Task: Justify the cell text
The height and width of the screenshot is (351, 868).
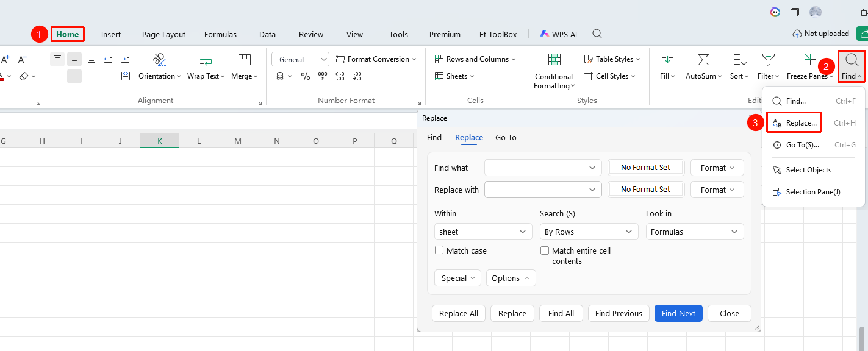Action: click(108, 76)
